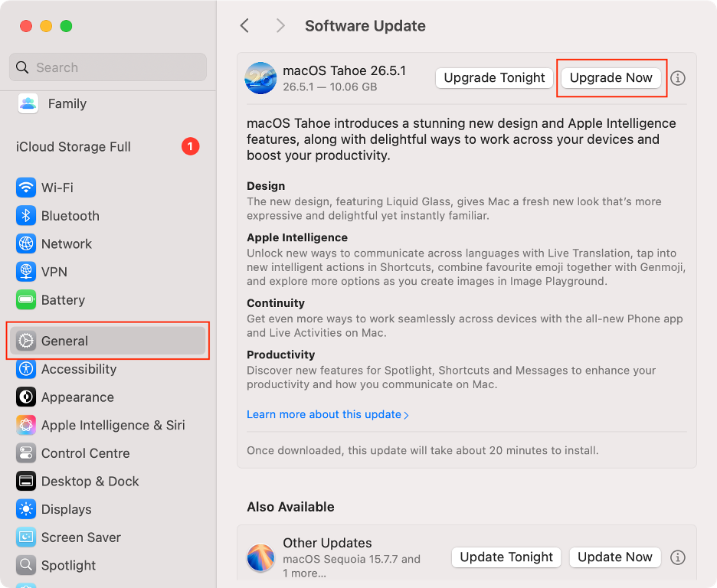Click the Control Centre icon

26,453
